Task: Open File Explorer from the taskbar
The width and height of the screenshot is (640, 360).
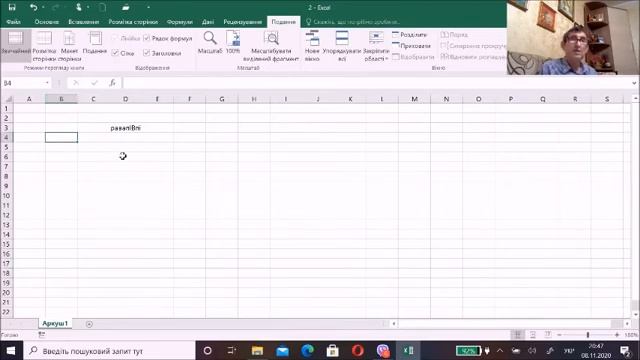Action: (257, 351)
